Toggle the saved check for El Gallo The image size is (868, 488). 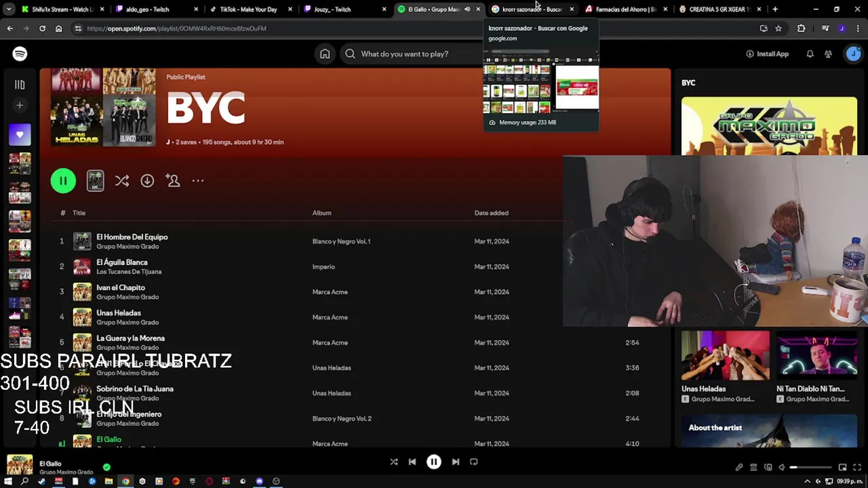pos(106,467)
